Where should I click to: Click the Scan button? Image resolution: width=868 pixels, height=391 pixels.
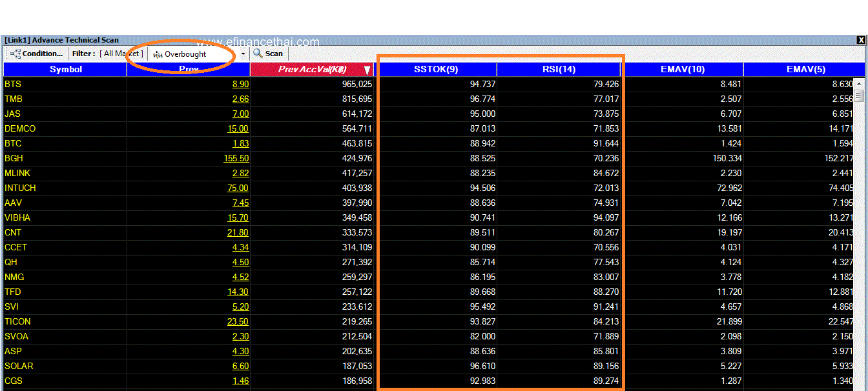coord(268,54)
